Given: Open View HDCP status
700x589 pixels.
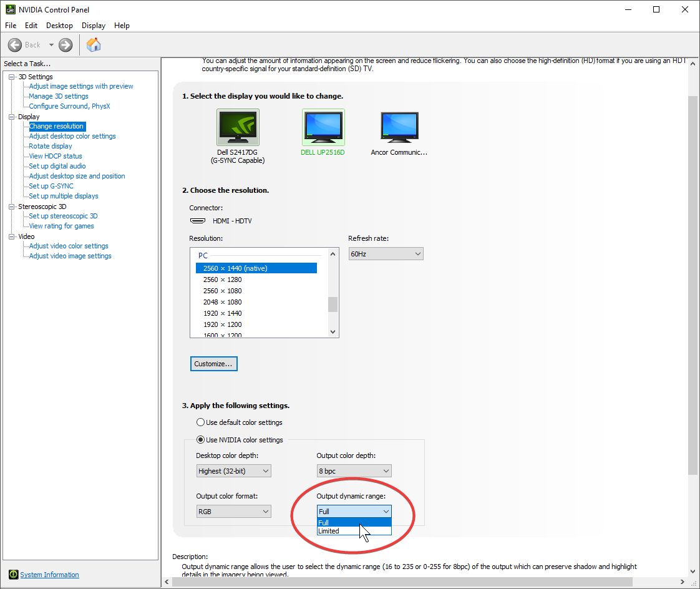Looking at the screenshot, I should [56, 156].
